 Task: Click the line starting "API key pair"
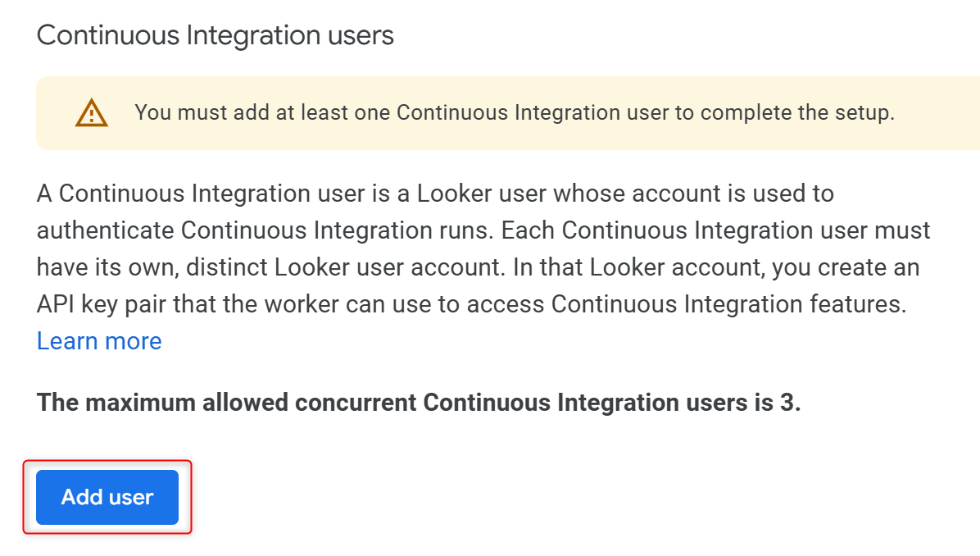point(472,304)
